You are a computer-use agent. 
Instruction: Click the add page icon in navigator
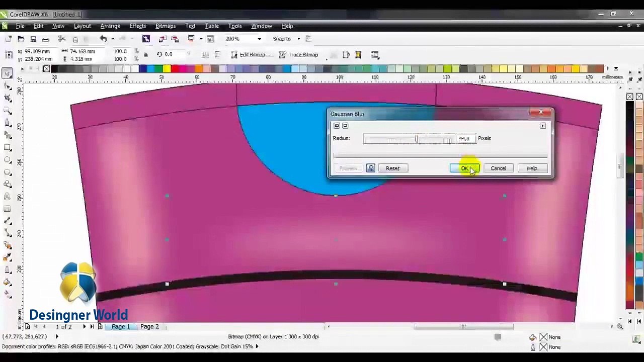coord(100,326)
